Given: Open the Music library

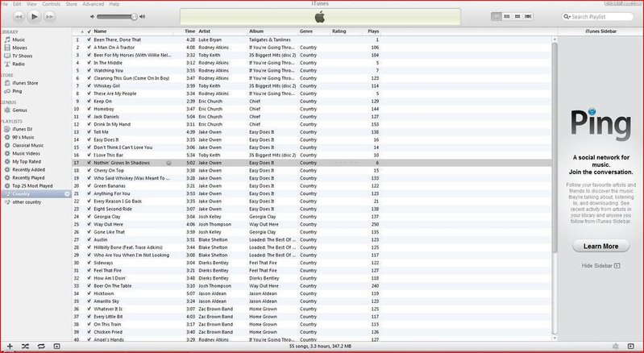Looking at the screenshot, I should point(19,39).
